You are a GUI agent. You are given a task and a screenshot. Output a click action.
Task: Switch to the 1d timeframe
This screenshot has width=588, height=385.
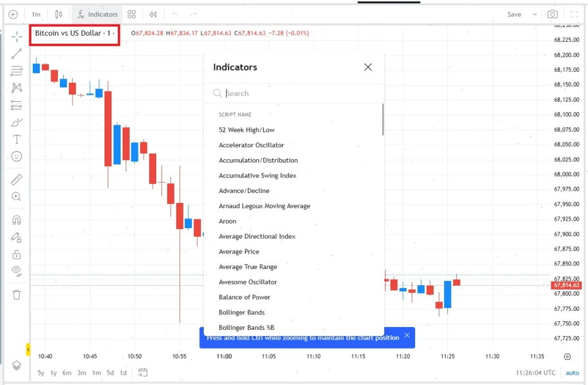[x=123, y=372]
